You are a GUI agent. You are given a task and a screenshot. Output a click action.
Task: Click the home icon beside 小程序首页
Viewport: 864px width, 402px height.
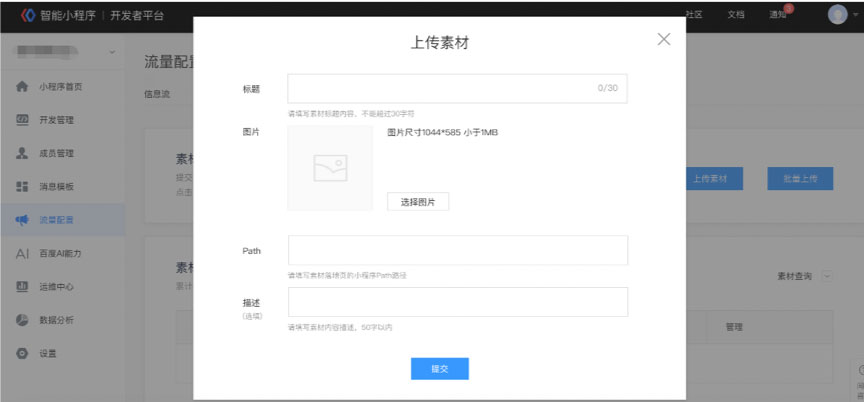(x=22, y=87)
